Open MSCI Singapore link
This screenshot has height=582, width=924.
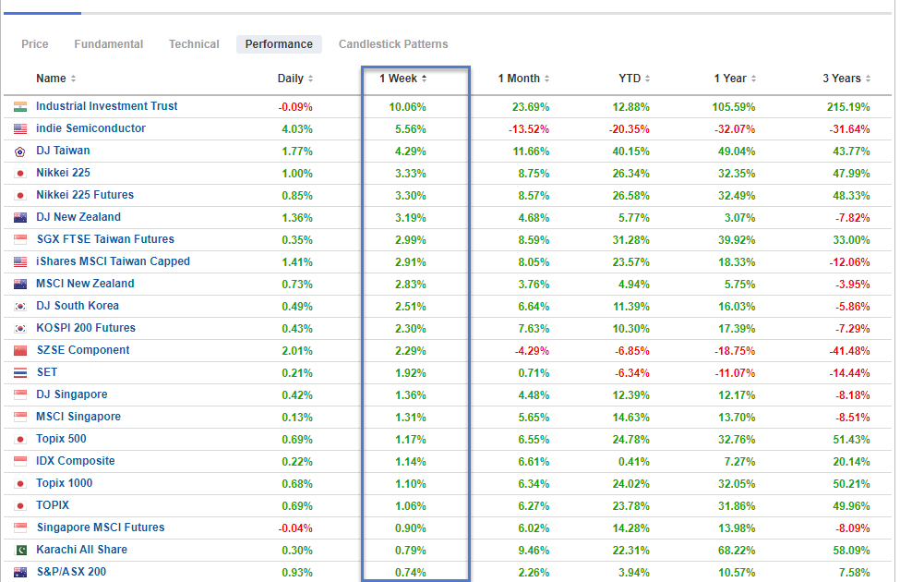click(78, 417)
